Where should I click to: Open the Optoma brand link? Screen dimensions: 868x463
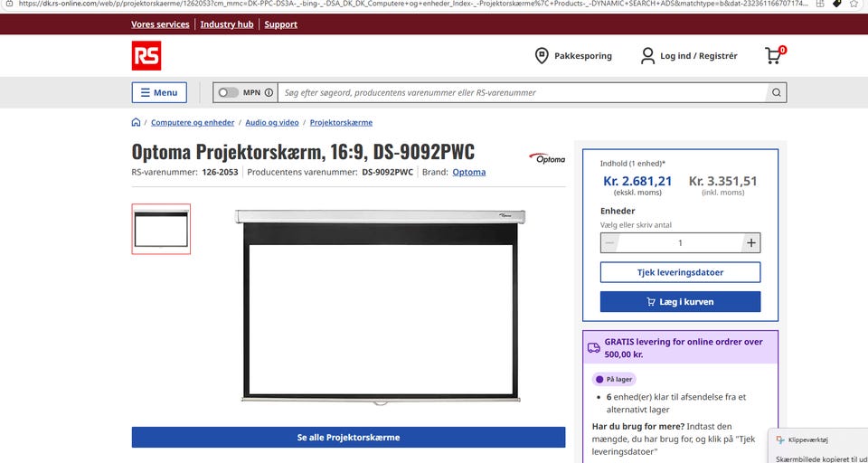tap(469, 172)
